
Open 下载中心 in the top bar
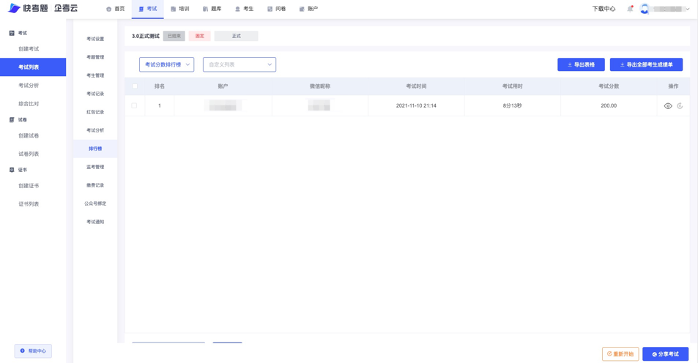click(x=604, y=9)
